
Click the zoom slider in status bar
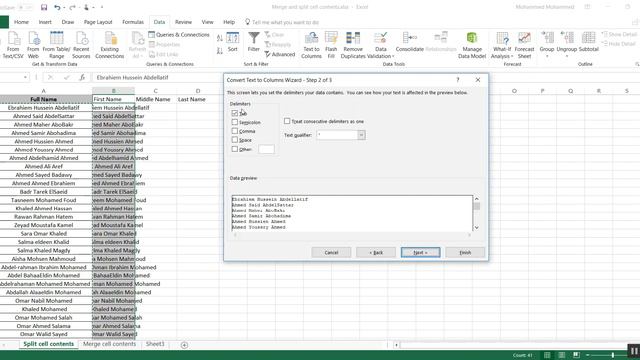tap(613, 355)
